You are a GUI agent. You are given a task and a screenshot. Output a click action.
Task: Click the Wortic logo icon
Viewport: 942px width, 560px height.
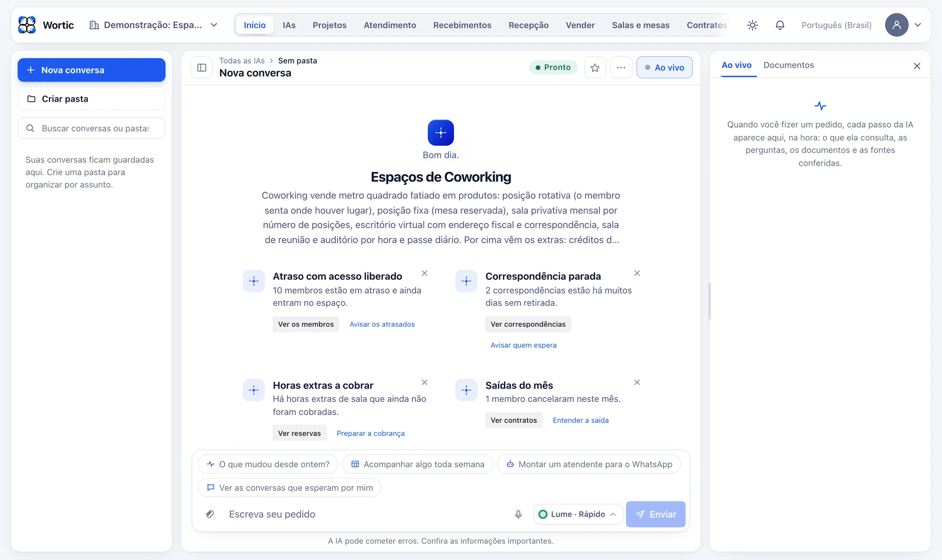point(27,25)
